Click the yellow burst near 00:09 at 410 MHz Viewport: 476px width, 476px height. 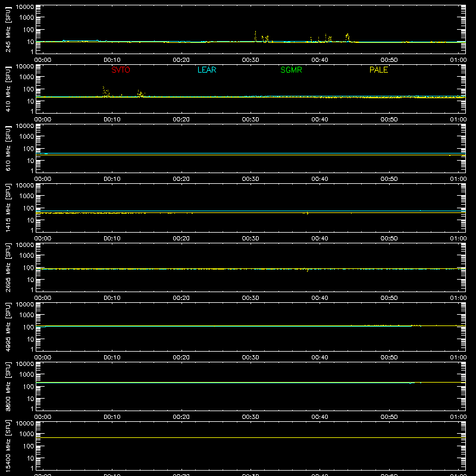coord(106,92)
